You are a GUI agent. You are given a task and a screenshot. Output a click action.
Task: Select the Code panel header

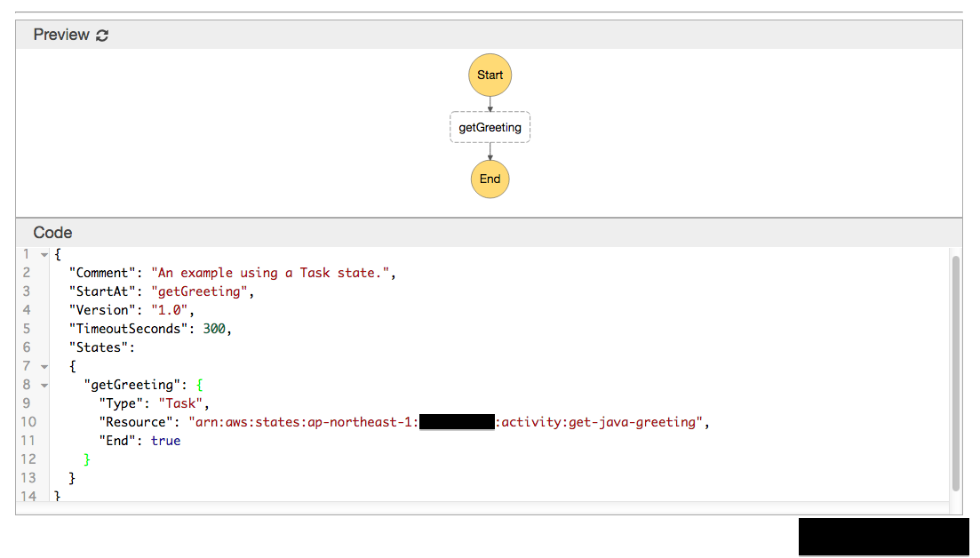(x=52, y=233)
